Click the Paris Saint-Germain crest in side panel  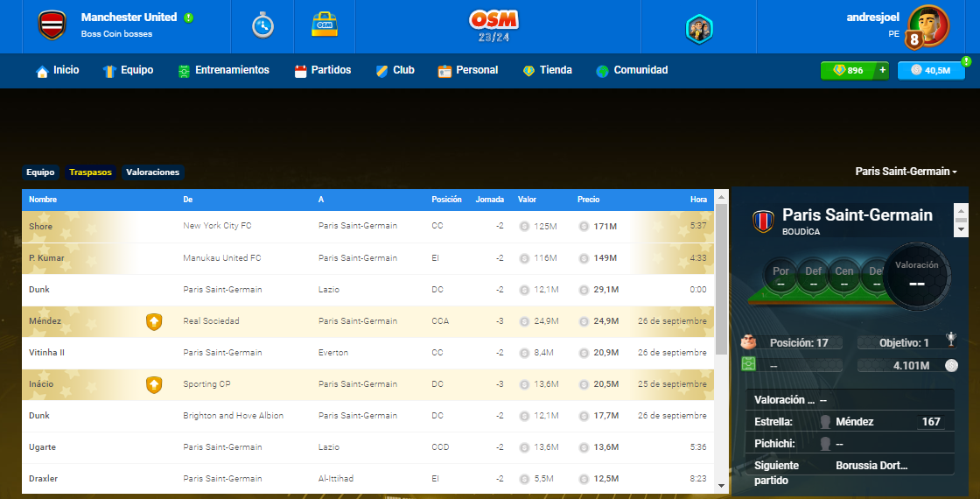pos(763,221)
